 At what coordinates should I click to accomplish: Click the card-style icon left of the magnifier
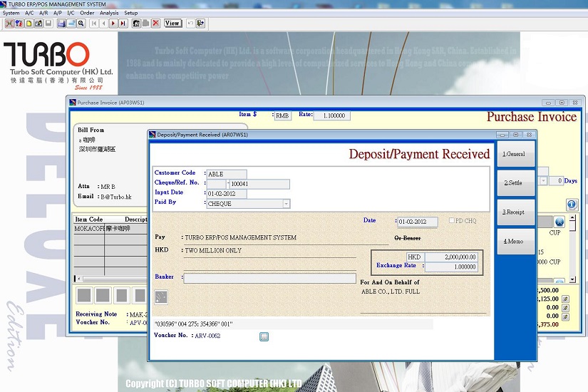(71, 24)
